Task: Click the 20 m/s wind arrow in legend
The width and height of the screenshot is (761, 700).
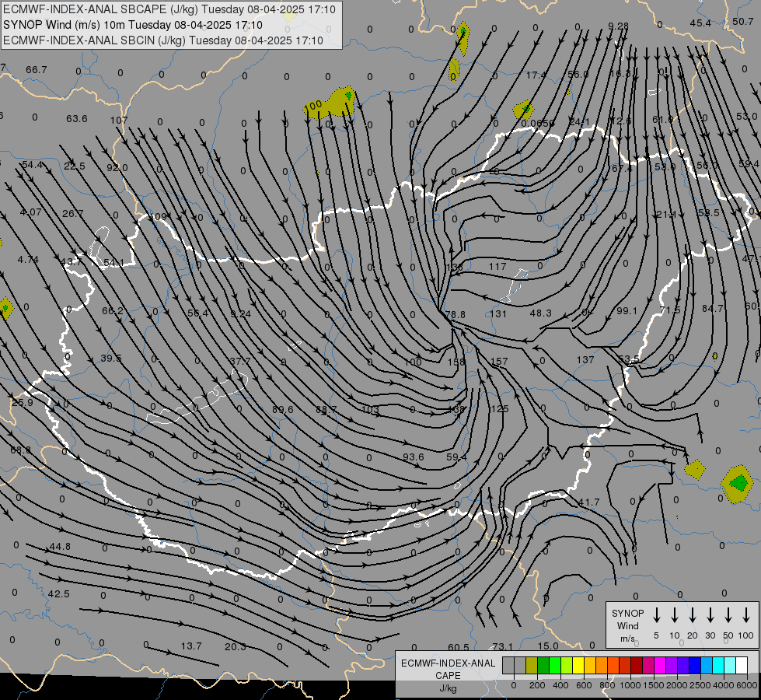Action: click(x=692, y=615)
